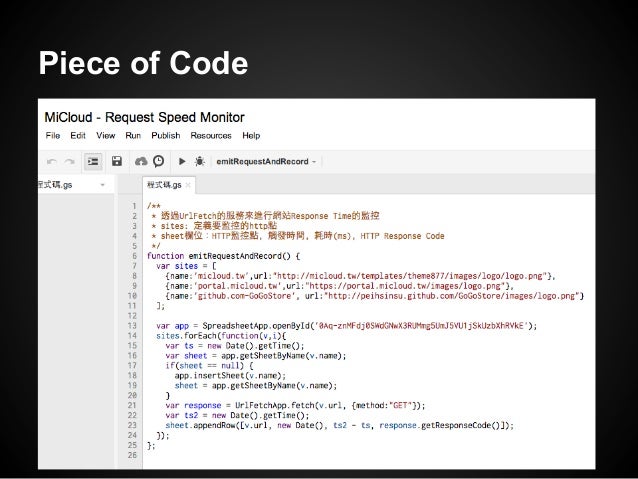Open the File menu
The height and width of the screenshot is (479, 638).
tap(53, 136)
